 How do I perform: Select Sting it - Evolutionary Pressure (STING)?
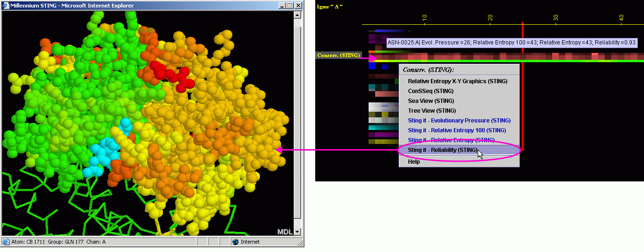pyautogui.click(x=459, y=121)
